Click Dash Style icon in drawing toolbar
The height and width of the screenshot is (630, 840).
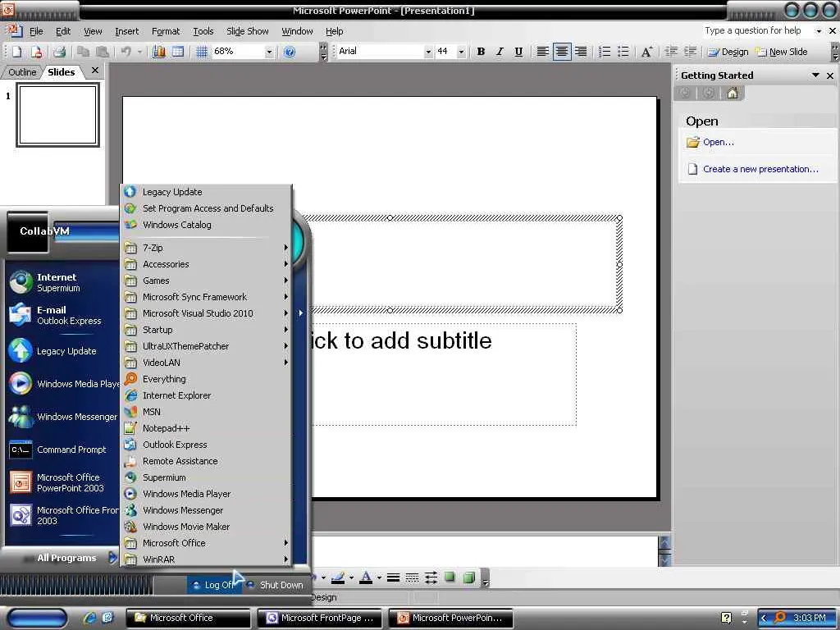(x=412, y=577)
